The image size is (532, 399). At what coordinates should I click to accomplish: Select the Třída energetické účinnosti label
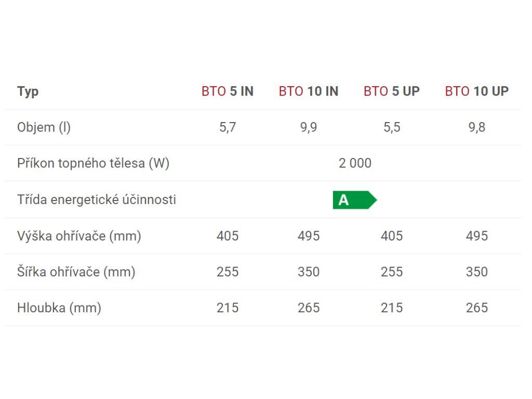tap(97, 199)
